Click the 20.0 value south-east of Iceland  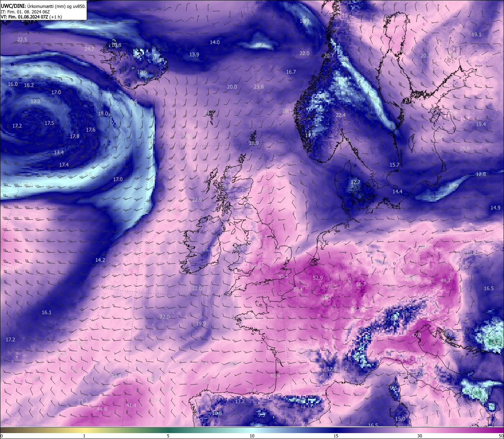tap(232, 87)
